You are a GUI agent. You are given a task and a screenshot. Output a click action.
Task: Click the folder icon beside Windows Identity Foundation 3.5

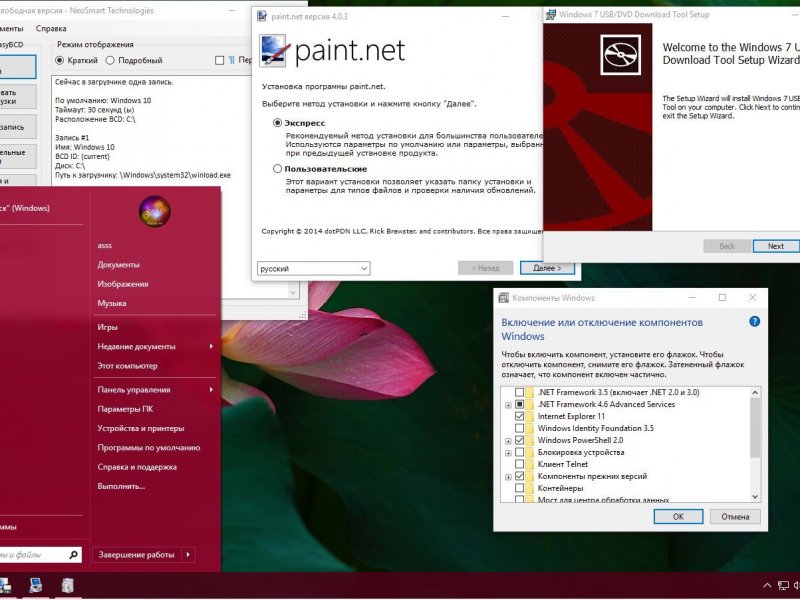click(530, 428)
